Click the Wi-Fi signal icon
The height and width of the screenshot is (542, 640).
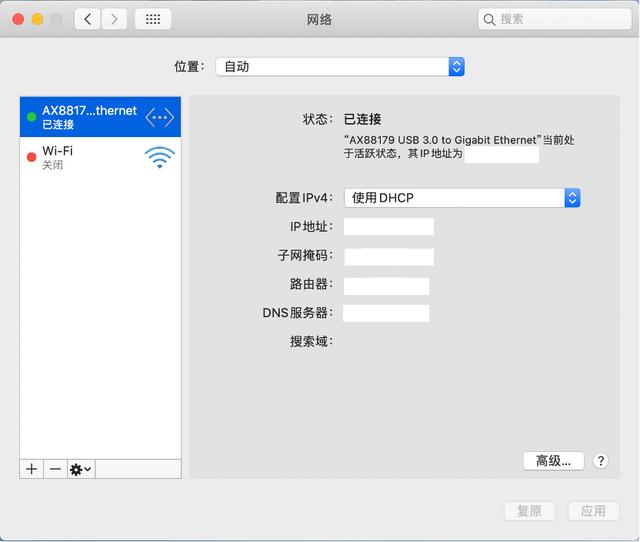[160, 157]
